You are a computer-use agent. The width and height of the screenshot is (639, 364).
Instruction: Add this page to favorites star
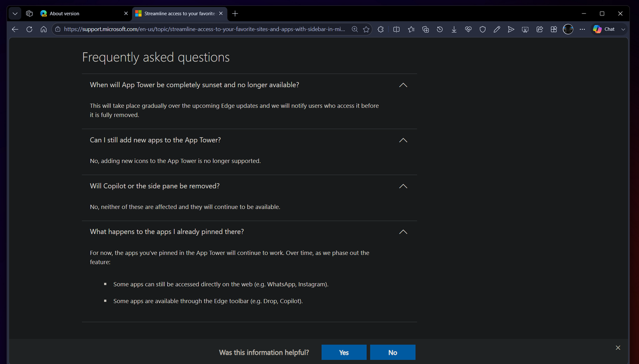366,29
